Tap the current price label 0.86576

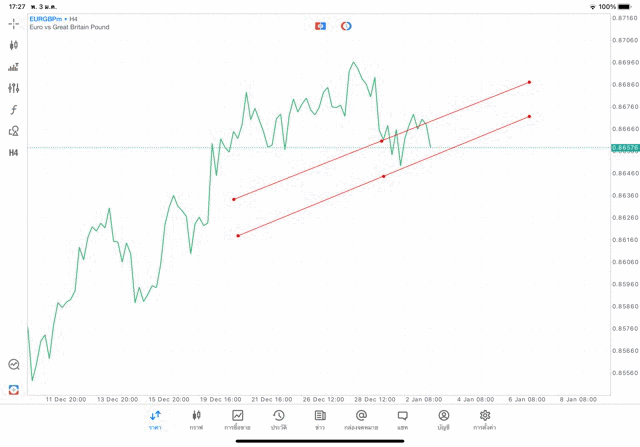(x=624, y=148)
